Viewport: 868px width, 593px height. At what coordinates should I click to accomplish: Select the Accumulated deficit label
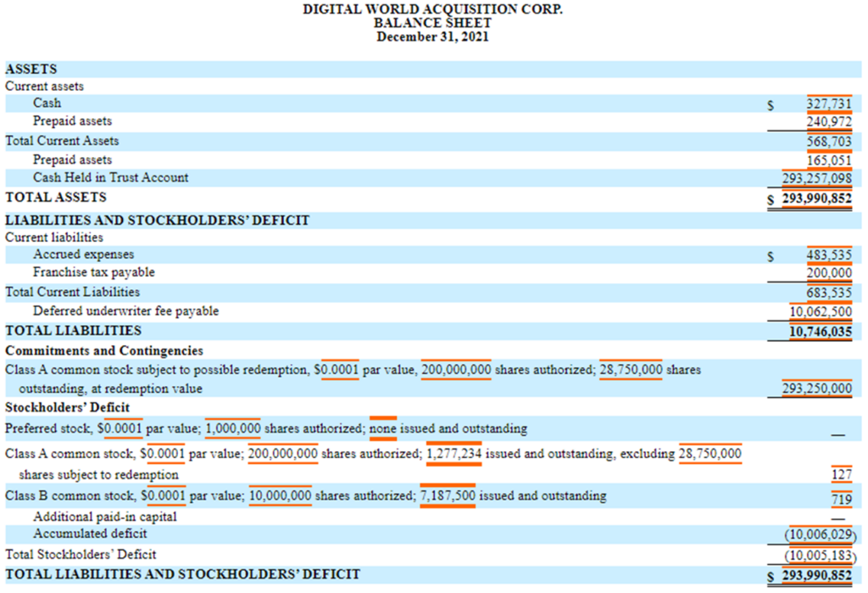(90, 534)
